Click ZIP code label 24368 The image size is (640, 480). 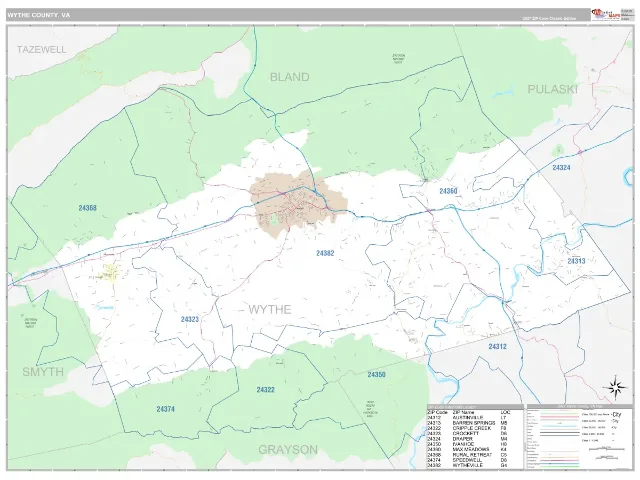pos(87,208)
